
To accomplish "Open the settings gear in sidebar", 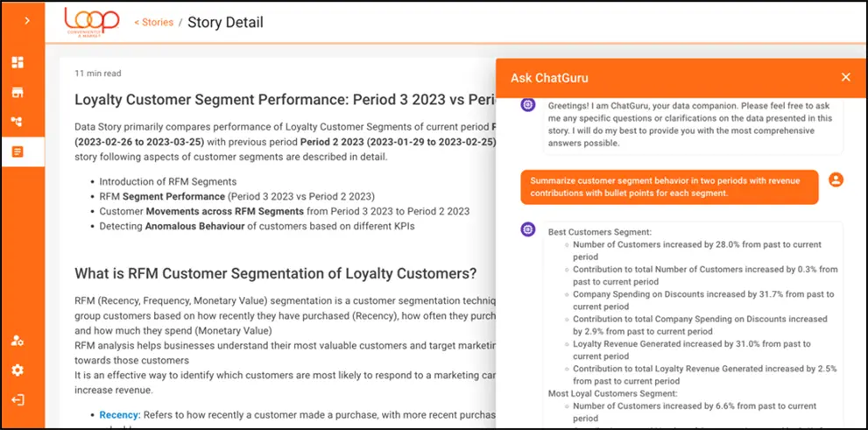I will pyautogui.click(x=18, y=370).
